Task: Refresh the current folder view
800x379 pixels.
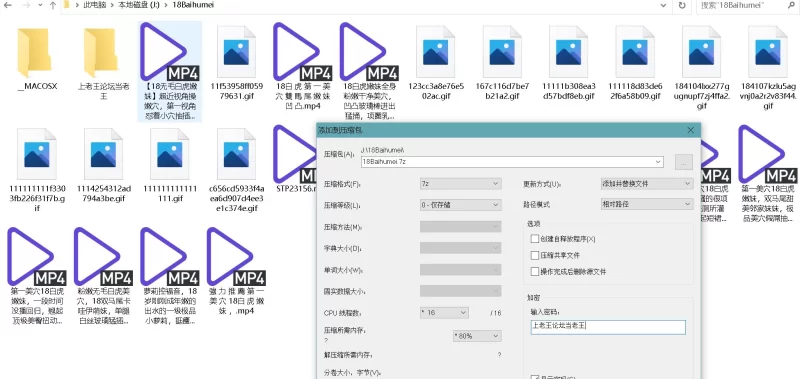Action: (x=682, y=5)
